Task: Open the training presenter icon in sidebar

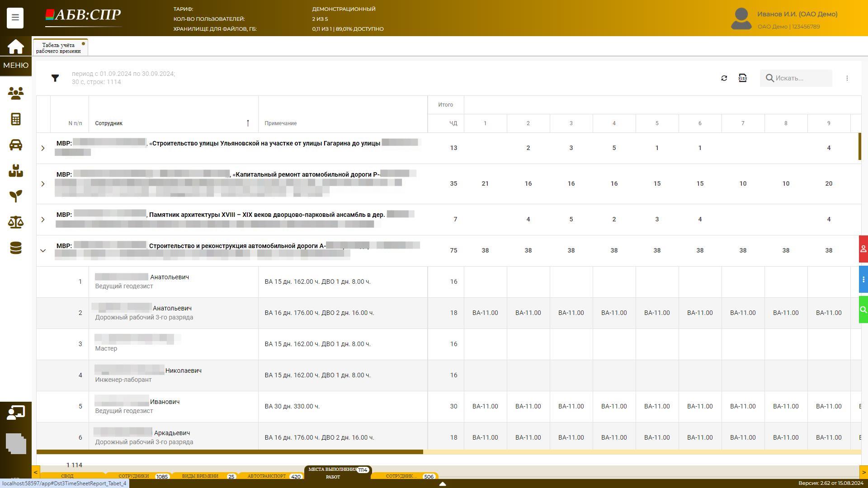Action: [x=16, y=413]
